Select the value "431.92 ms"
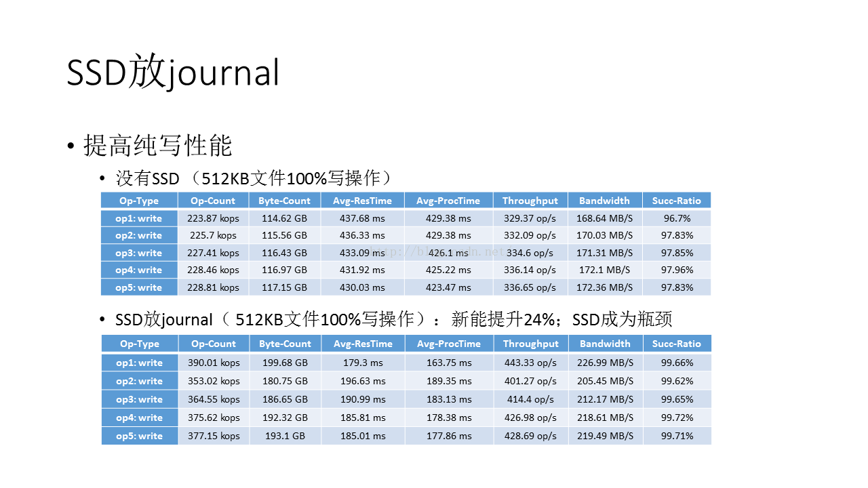Viewport: 868px width, 488px height. [x=362, y=270]
